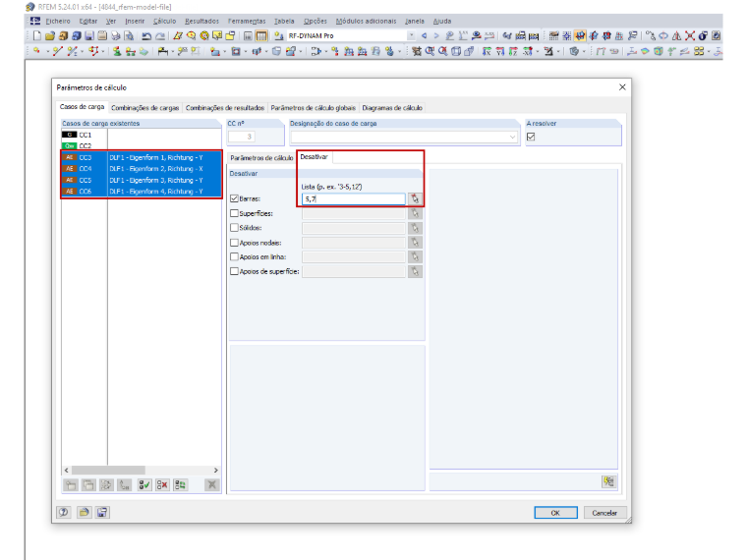The image size is (747, 560).
Task: Click the Invert selection icon under the load case list
Action: (180, 484)
